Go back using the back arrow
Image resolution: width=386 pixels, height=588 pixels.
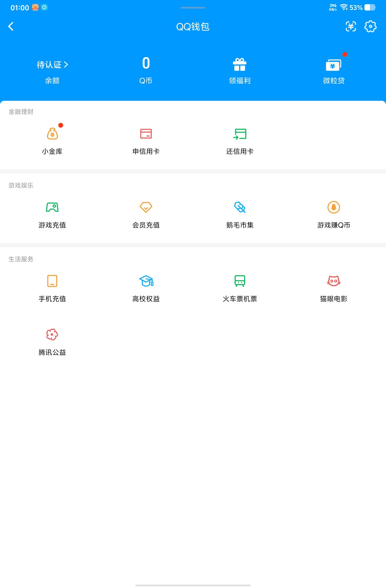click(x=11, y=26)
